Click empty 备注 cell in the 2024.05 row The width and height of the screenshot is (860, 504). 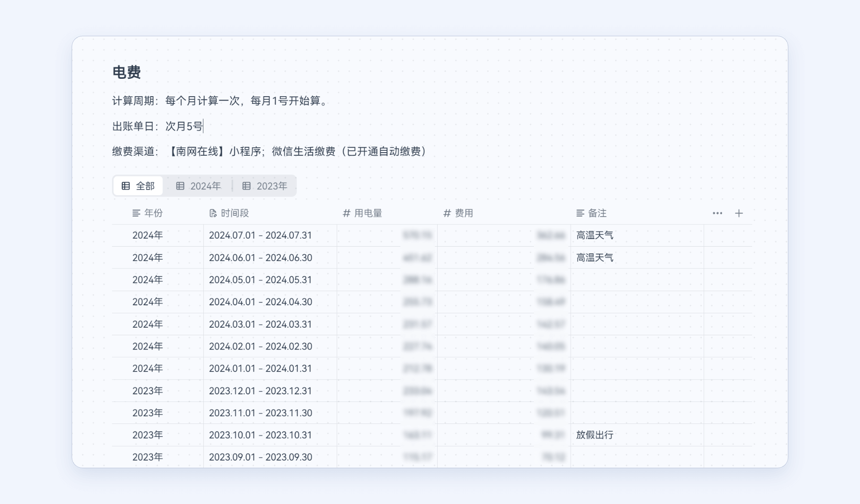pyautogui.click(x=637, y=280)
